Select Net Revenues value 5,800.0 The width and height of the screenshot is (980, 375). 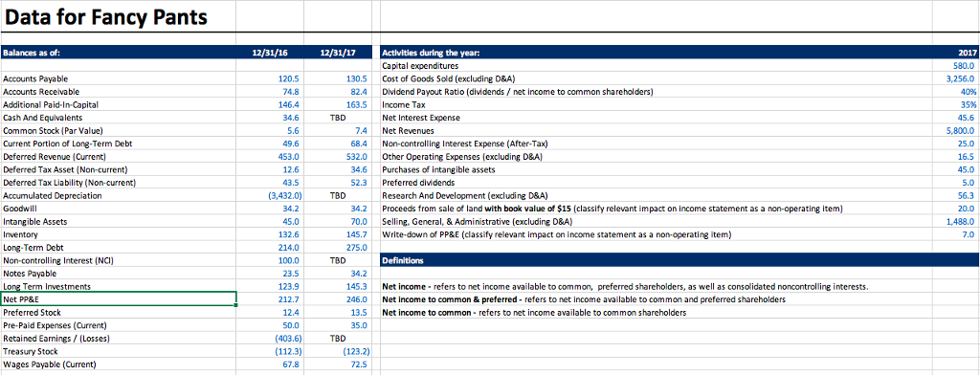(x=956, y=131)
